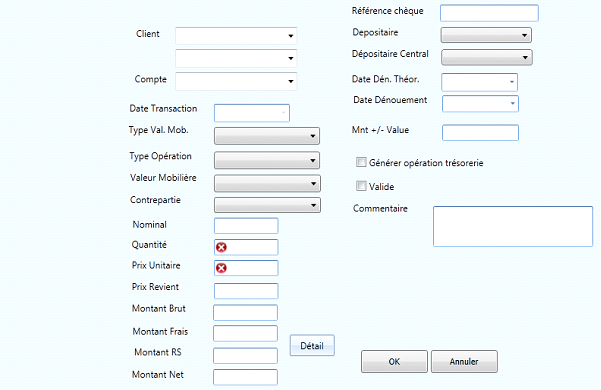Viewport: 601px width, 390px height.
Task: Open the dropdown between Client and Compte
Action: [x=236, y=58]
